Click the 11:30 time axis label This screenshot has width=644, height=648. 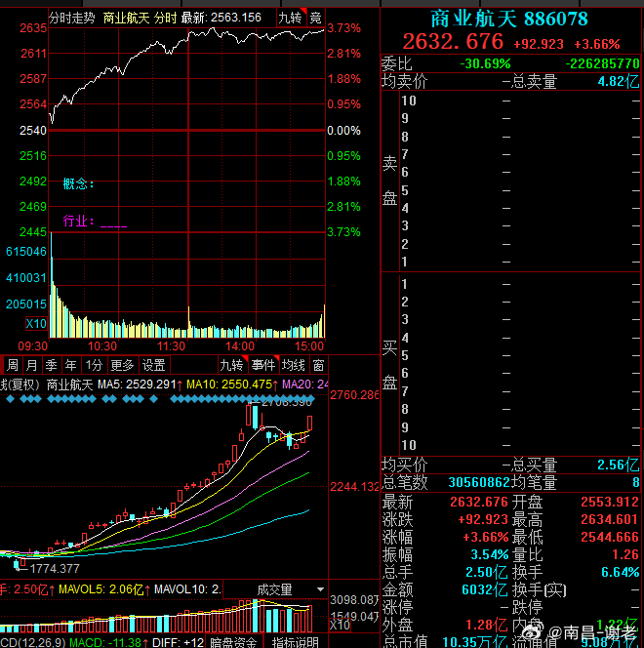click(172, 345)
